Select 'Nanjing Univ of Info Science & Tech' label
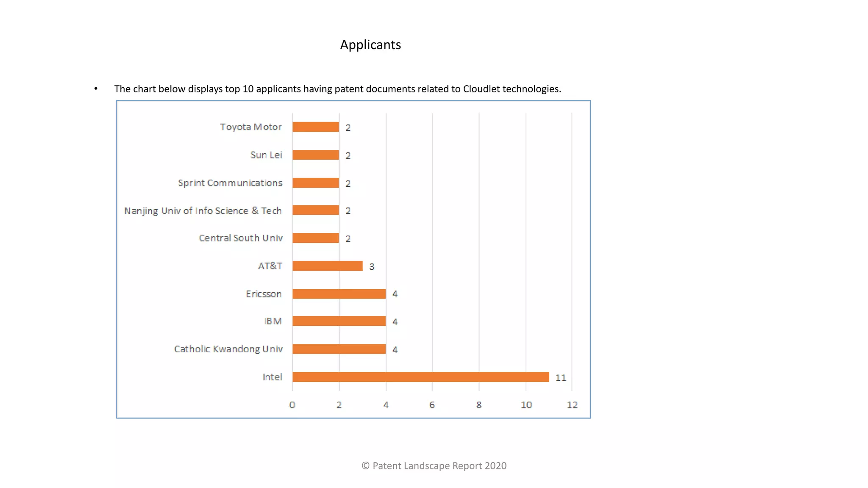The image size is (868, 488). (203, 211)
